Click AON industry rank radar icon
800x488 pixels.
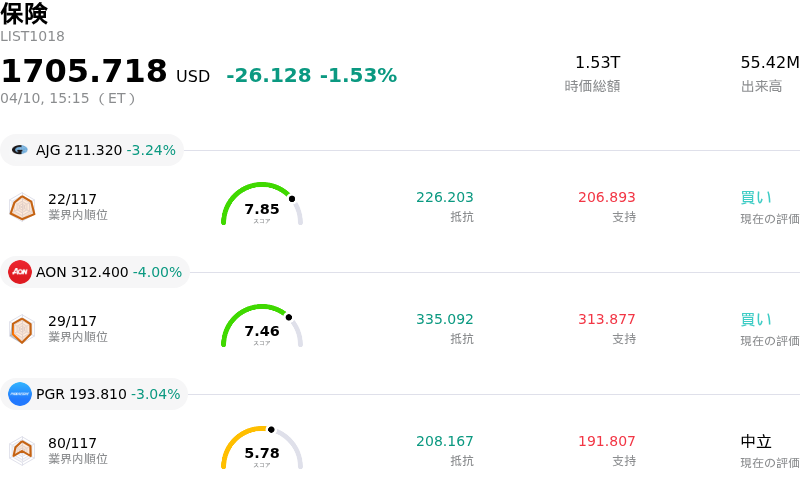(22, 329)
